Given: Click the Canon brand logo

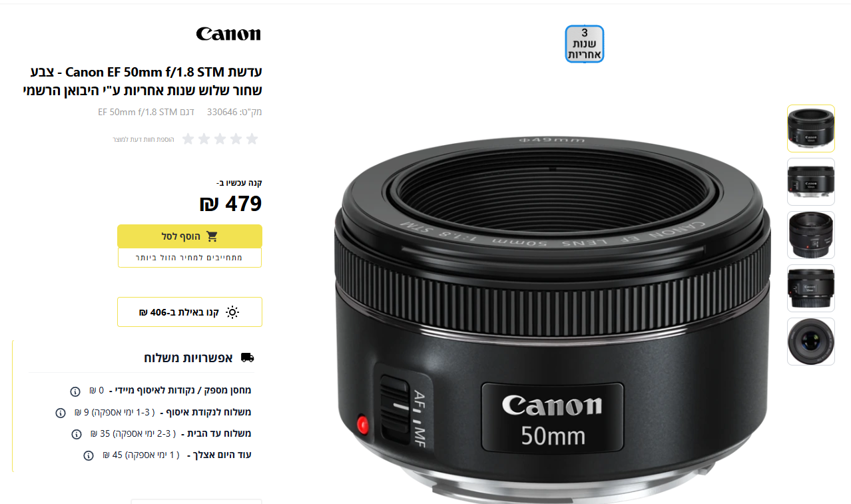Looking at the screenshot, I should coord(228,34).
